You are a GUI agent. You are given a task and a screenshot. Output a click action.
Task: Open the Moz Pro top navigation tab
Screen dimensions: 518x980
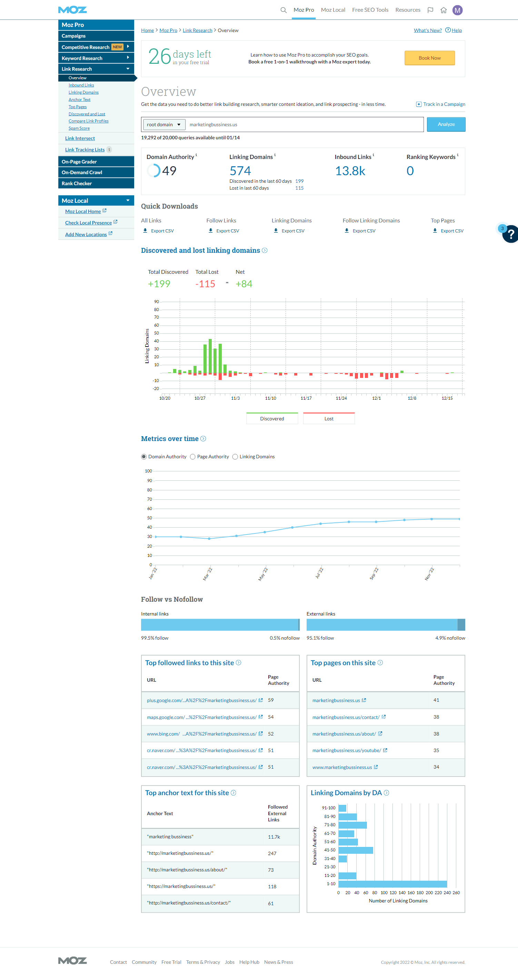point(304,10)
